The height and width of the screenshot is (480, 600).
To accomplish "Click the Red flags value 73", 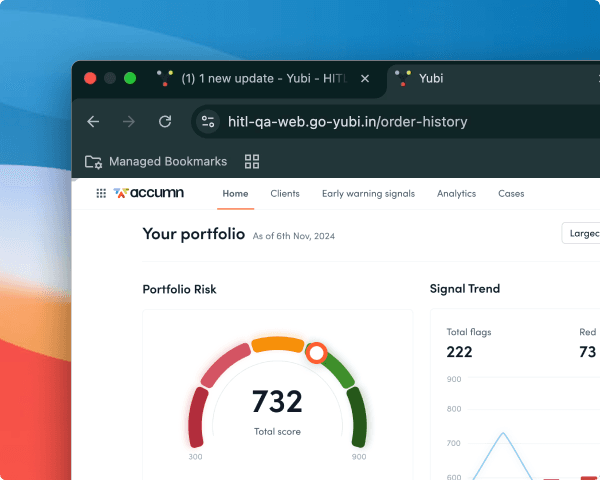I will click(x=588, y=352).
